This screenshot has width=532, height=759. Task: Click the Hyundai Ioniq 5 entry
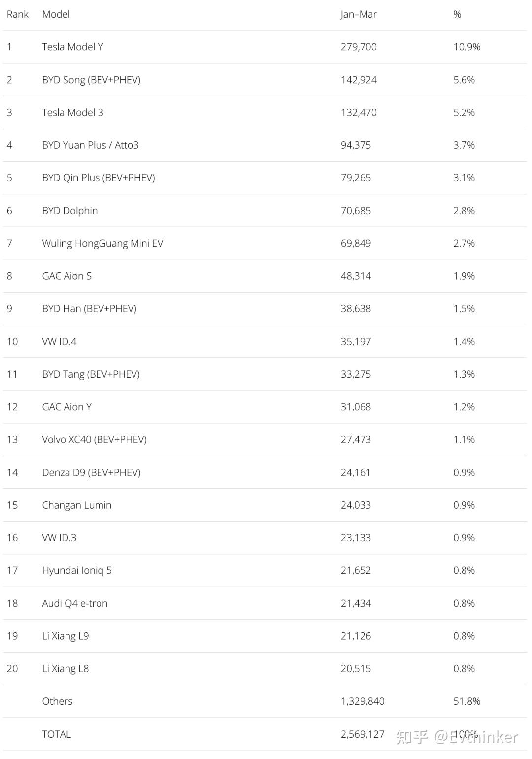tap(77, 570)
